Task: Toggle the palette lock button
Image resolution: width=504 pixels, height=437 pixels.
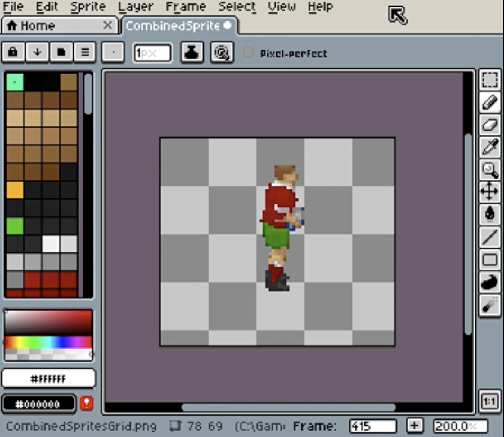Action: 13,52
